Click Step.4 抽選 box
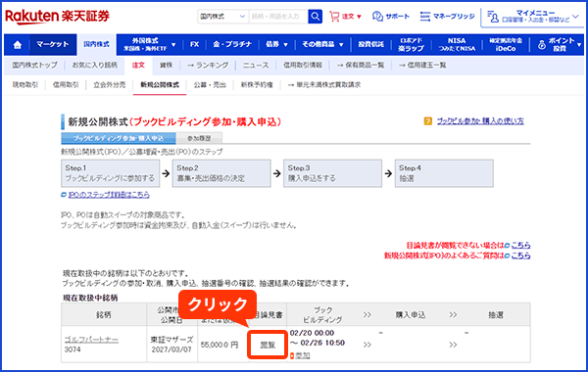588x372 pixels. pos(444,173)
